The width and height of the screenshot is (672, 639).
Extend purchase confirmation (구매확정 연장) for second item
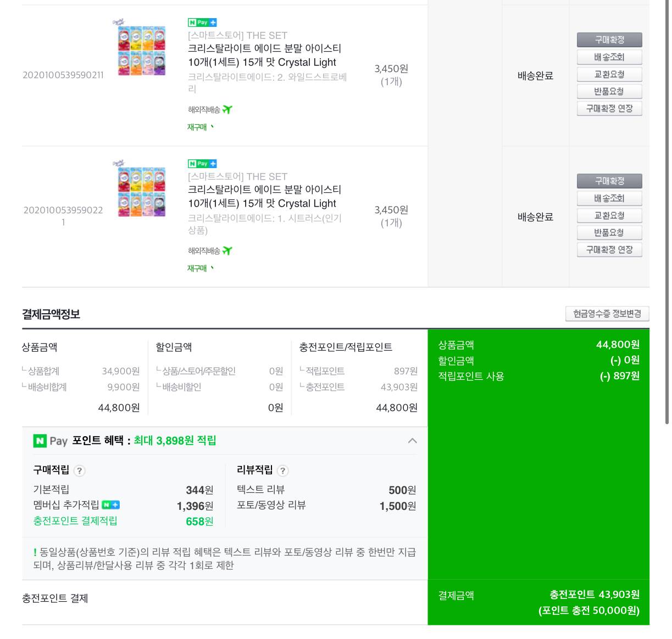[609, 250]
